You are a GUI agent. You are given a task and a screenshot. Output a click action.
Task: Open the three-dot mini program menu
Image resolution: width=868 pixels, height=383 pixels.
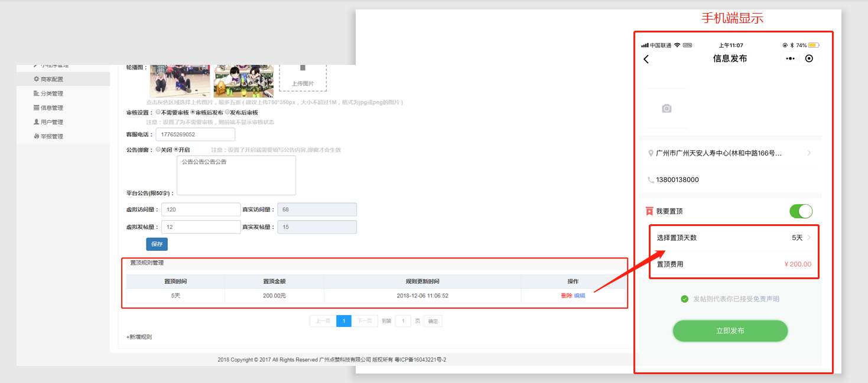click(x=791, y=58)
